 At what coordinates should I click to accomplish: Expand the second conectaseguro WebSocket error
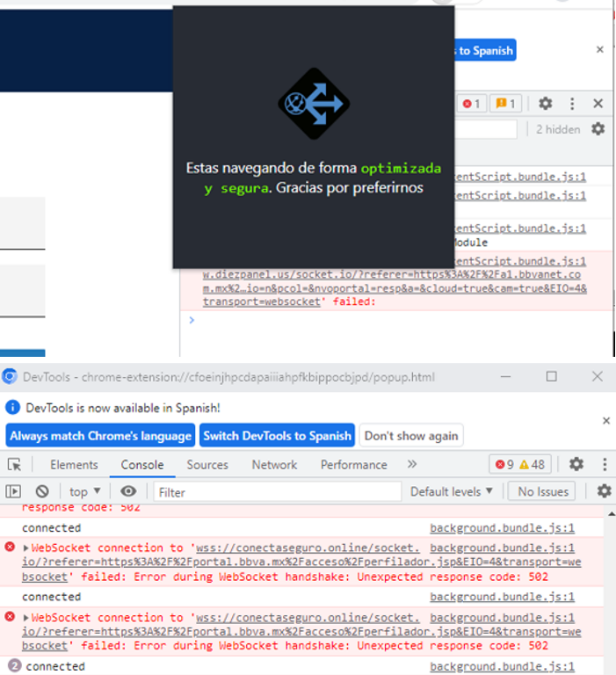[x=25, y=618]
